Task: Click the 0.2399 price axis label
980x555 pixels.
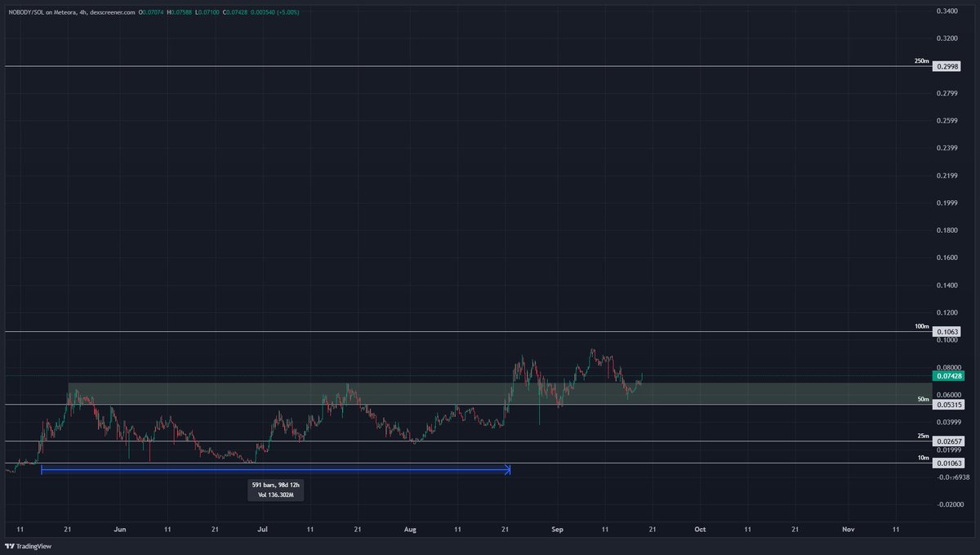Action: tap(948, 149)
